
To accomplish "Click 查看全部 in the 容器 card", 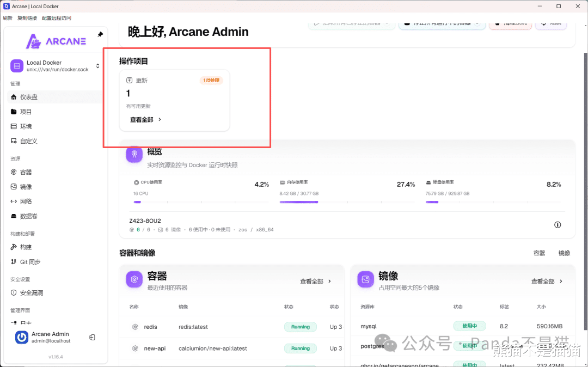I will (x=316, y=281).
